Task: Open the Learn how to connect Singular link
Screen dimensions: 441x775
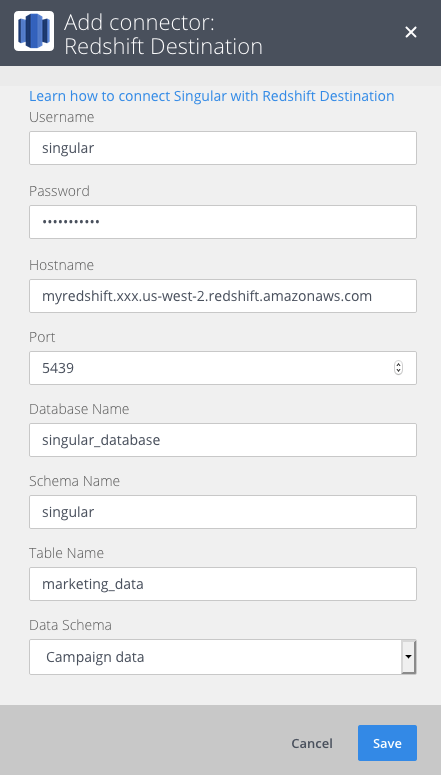Action: tap(212, 95)
